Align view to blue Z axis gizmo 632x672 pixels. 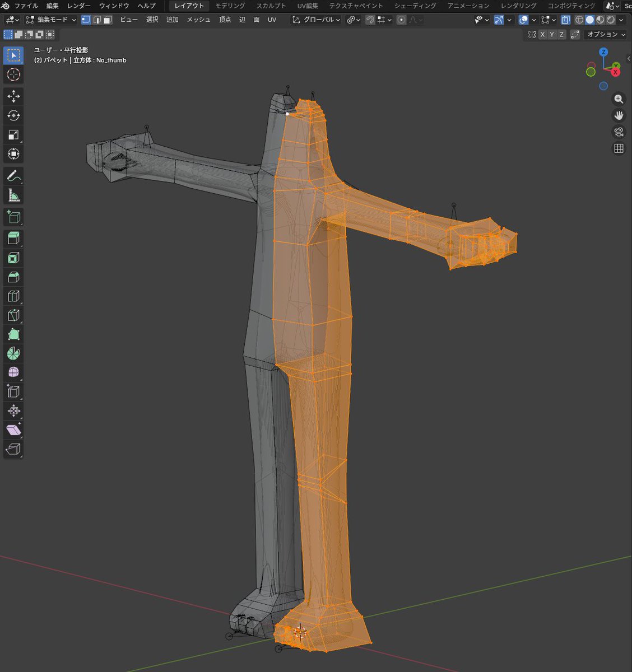click(x=603, y=52)
